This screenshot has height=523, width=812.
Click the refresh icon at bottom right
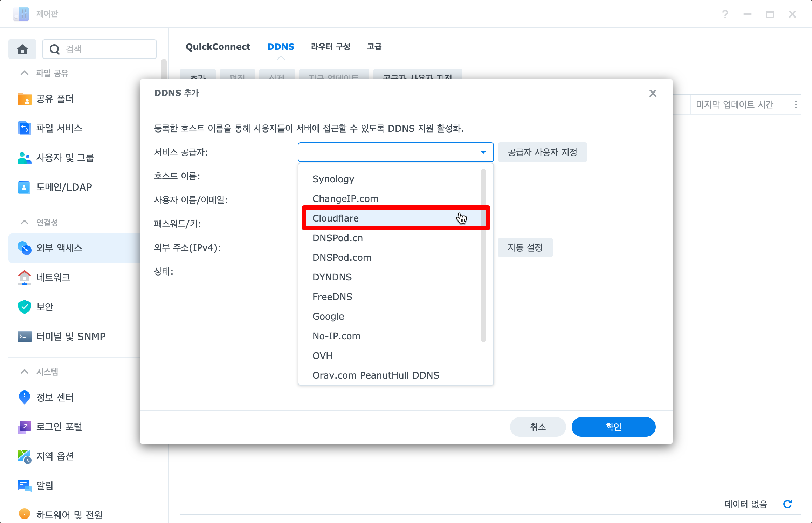point(787,504)
